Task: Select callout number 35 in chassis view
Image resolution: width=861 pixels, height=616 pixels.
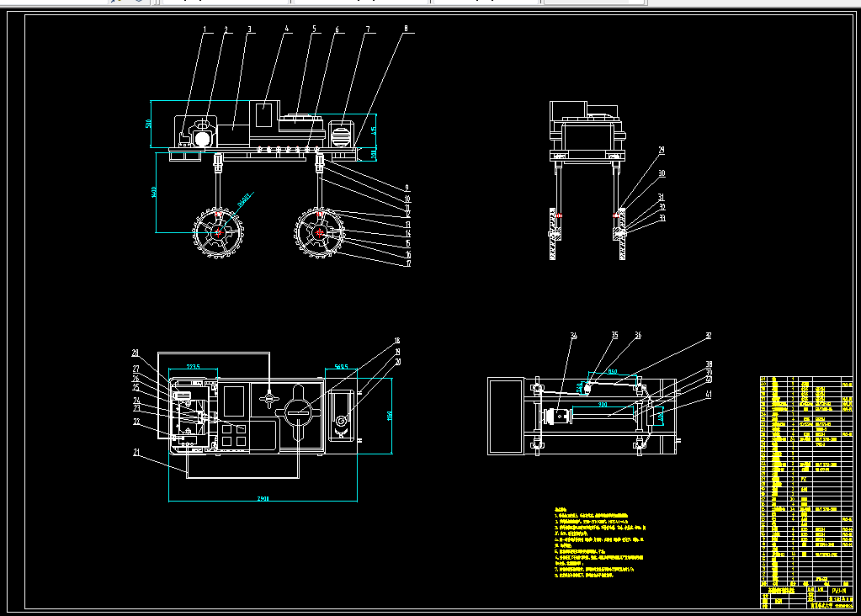Action: (614, 335)
